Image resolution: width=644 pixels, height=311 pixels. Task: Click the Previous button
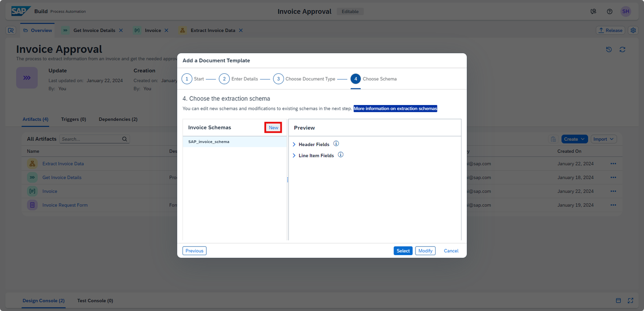(195, 251)
